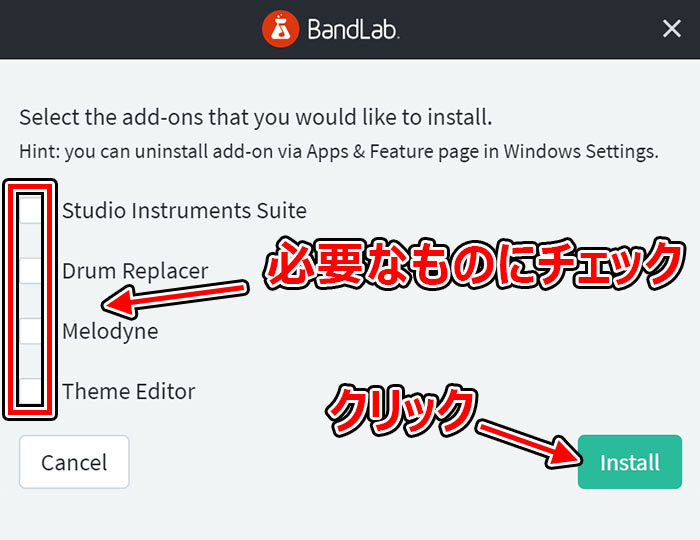Check the Studio Instruments Suite checkbox
The height and width of the screenshot is (540, 700).
30,210
